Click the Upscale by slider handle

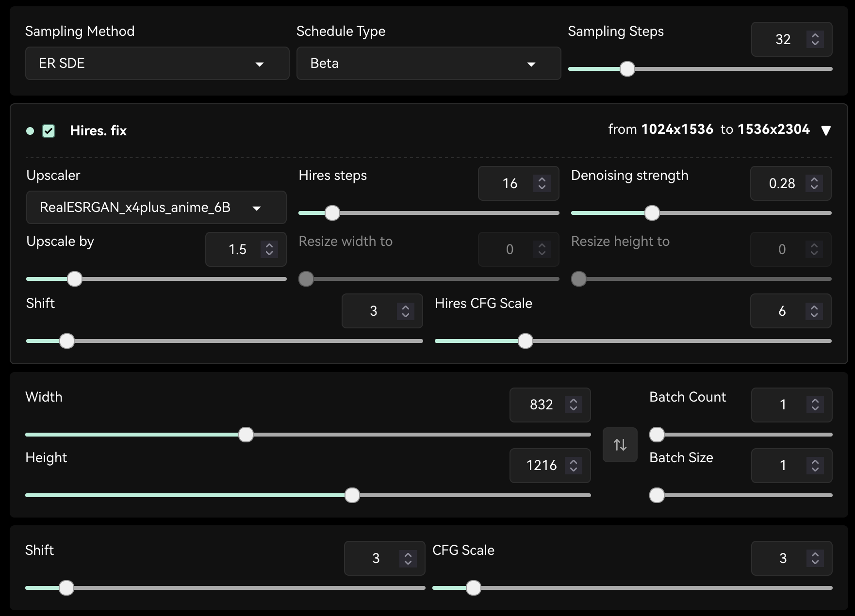(75, 279)
